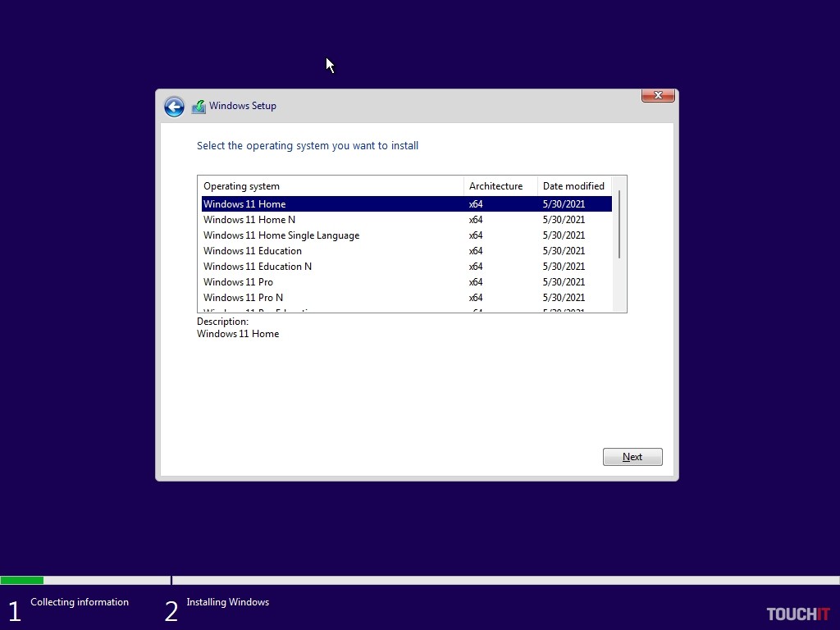Screen dimensions: 840x630
Task: Close the Windows Setup dialog
Action: pos(658,96)
